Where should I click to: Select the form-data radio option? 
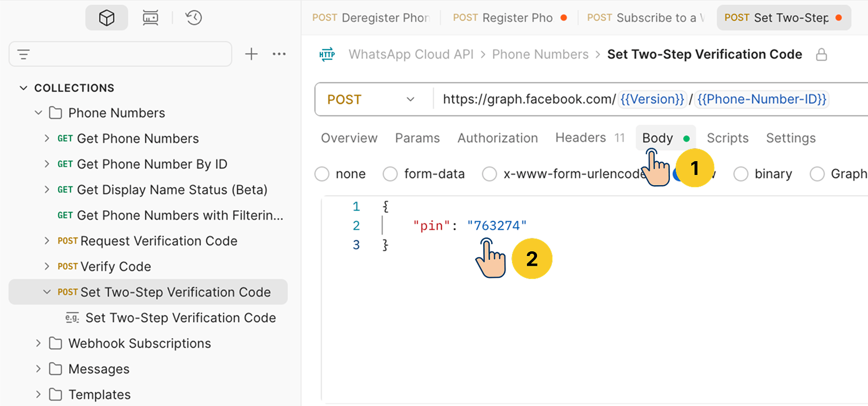(390, 174)
